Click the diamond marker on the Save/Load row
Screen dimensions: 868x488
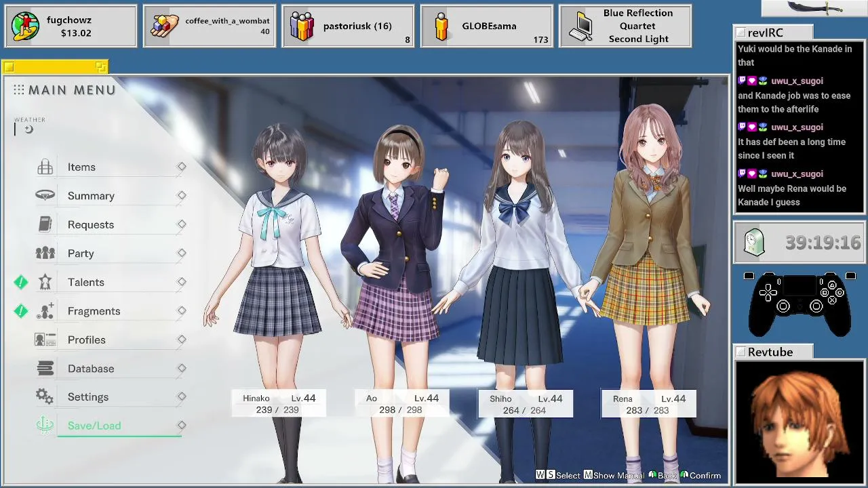point(182,425)
